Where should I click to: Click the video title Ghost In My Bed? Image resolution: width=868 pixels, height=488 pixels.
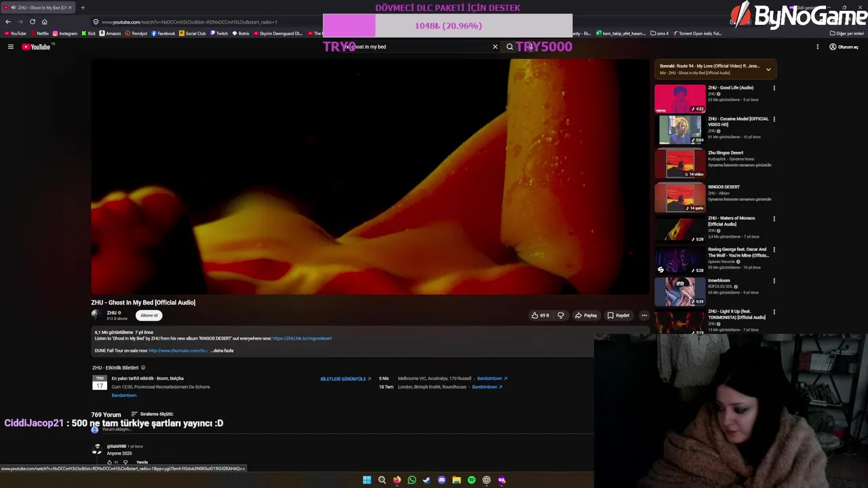click(143, 302)
